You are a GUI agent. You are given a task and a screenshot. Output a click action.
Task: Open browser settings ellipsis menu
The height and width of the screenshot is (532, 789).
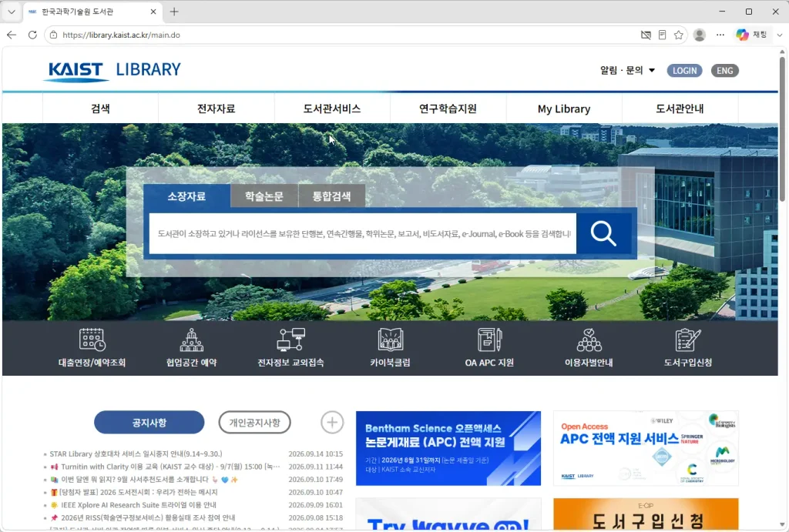click(720, 35)
